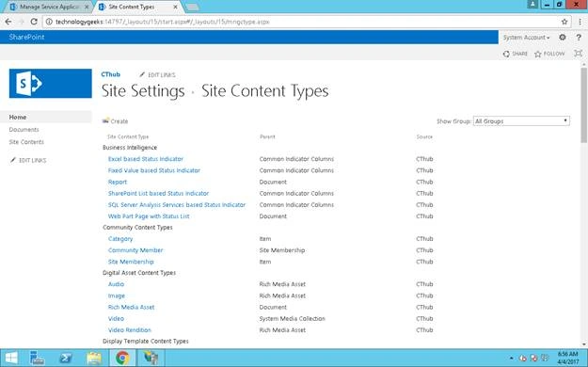This screenshot has width=588, height=367.
Task: Open the Report content type
Action: coord(118,182)
